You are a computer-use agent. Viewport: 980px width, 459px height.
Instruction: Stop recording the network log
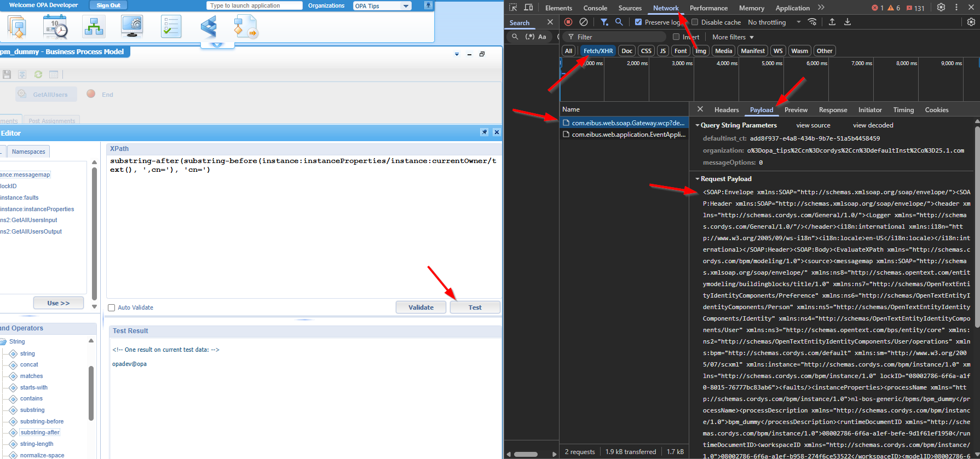pos(568,22)
